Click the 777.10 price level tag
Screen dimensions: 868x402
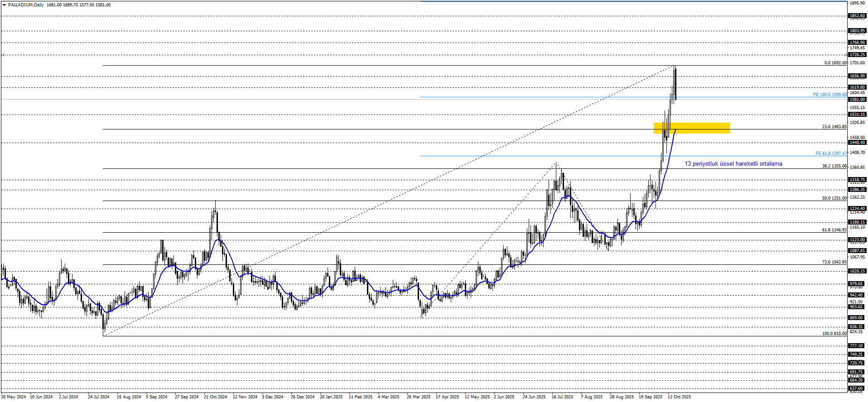pos(857,346)
